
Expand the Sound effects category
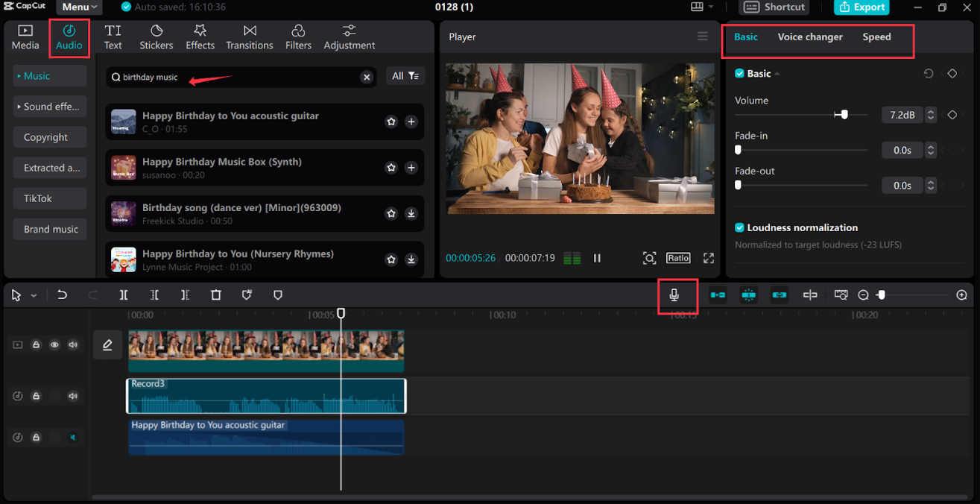pos(50,107)
